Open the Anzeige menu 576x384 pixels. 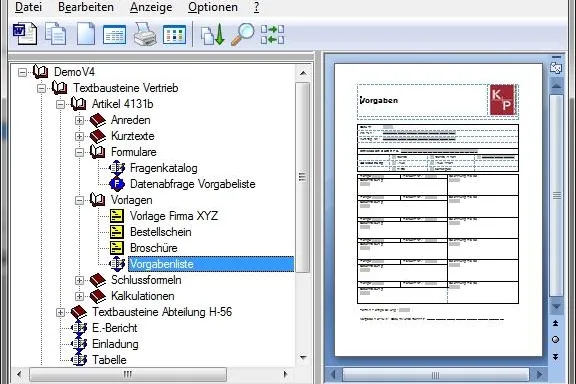tap(151, 7)
